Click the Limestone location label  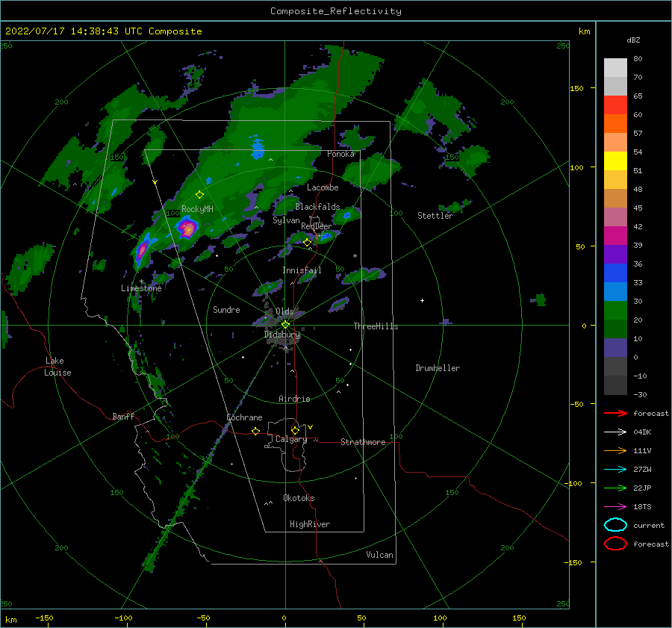click(141, 288)
